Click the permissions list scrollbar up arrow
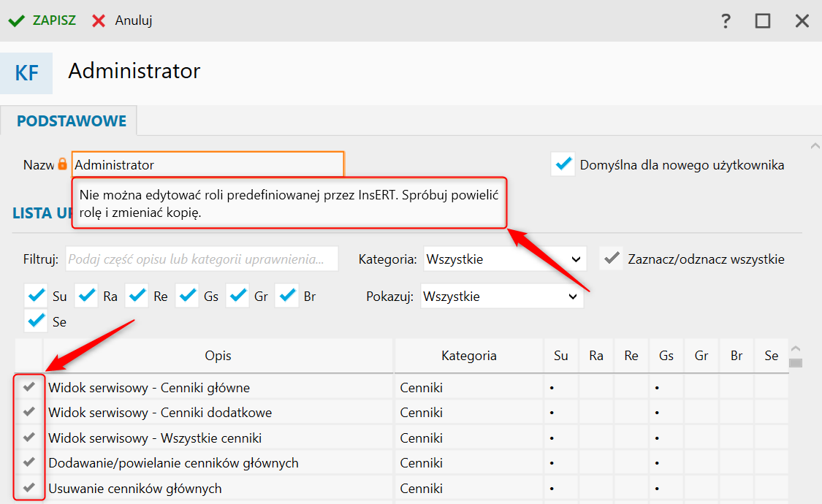The height and width of the screenshot is (504, 822). [x=796, y=348]
